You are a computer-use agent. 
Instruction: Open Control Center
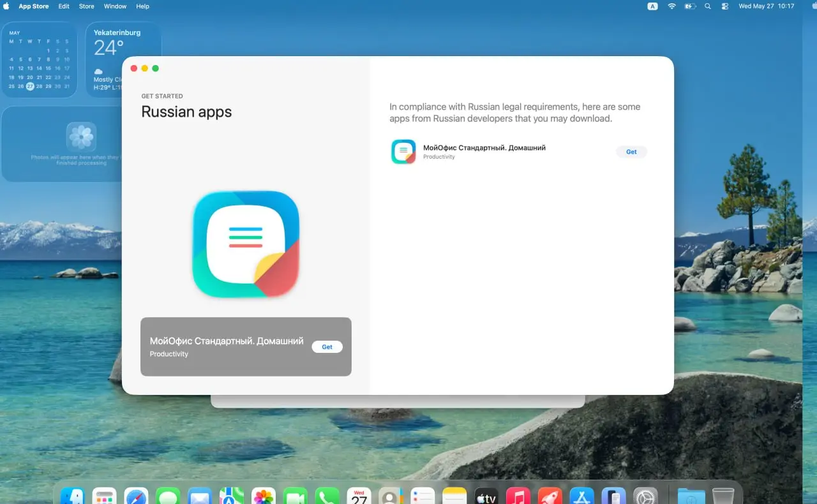(725, 6)
